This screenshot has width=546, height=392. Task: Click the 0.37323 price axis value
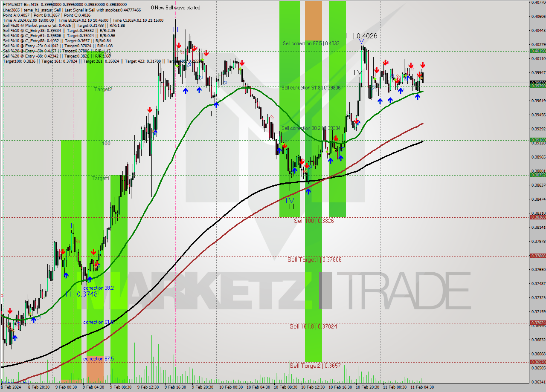(x=538, y=297)
